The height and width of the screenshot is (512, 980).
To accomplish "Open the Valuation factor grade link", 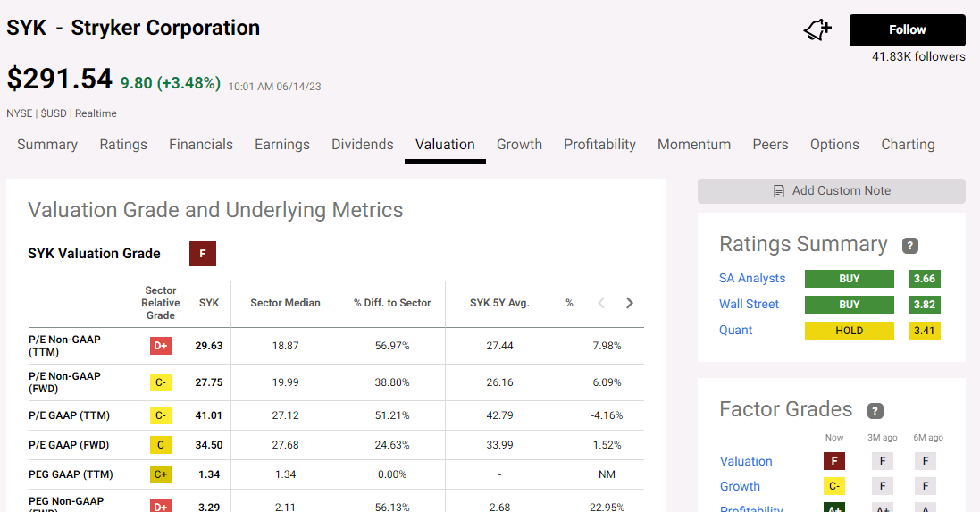I will pos(746,461).
